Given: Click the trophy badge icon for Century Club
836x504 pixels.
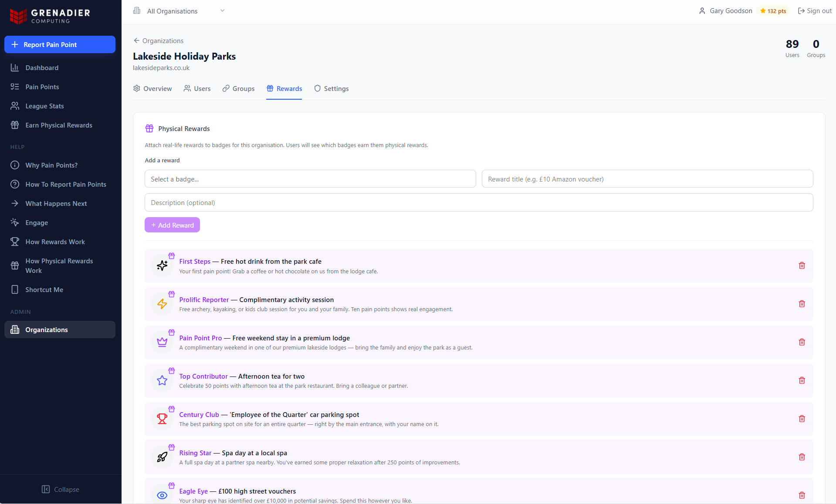Looking at the screenshot, I should [162, 419].
